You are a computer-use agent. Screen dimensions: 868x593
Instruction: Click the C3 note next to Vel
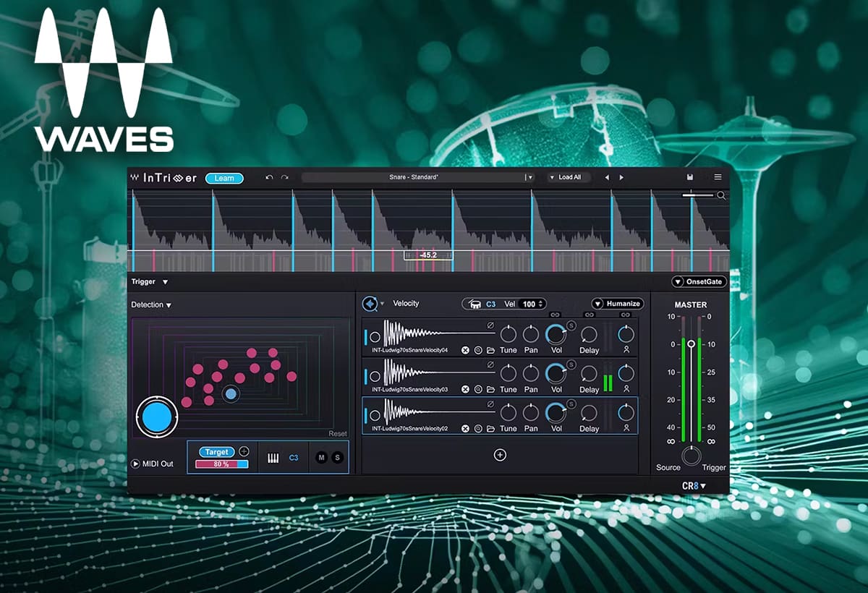[491, 304]
